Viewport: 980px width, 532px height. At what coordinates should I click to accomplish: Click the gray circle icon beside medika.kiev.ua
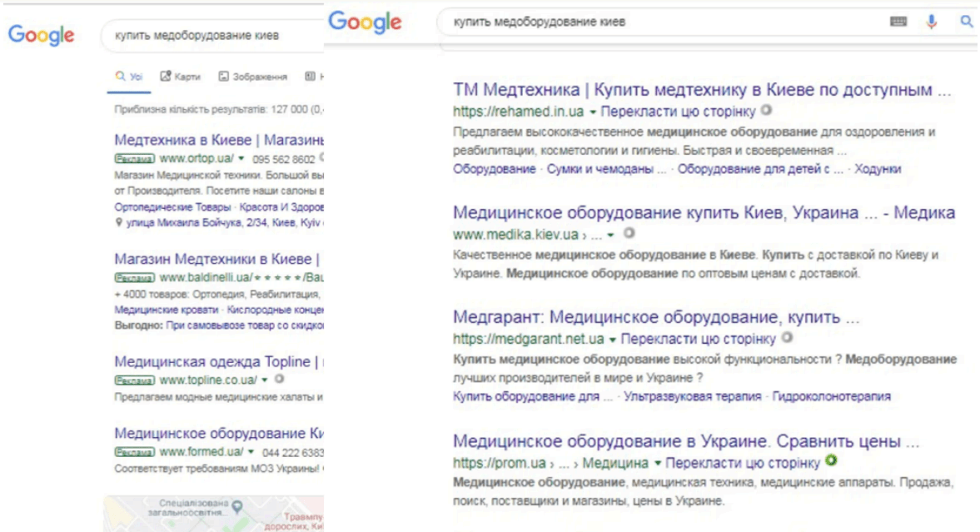[x=629, y=233]
